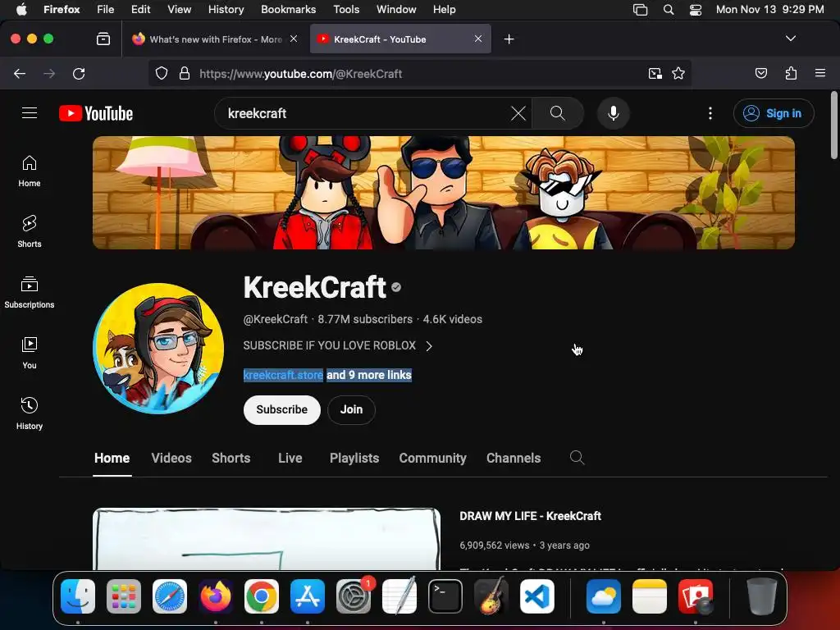840x630 pixels.
Task: Search within channel using magnifier icon
Action: 577,458
